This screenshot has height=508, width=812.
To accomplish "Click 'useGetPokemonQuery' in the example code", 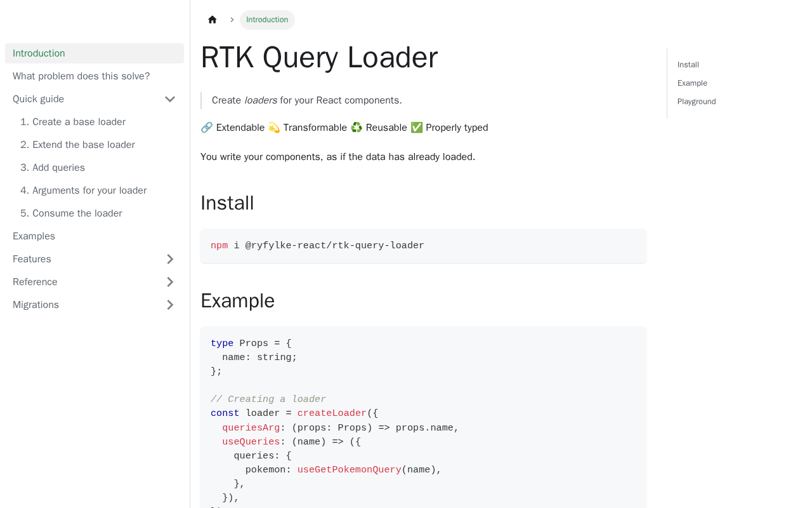I will [x=350, y=470].
